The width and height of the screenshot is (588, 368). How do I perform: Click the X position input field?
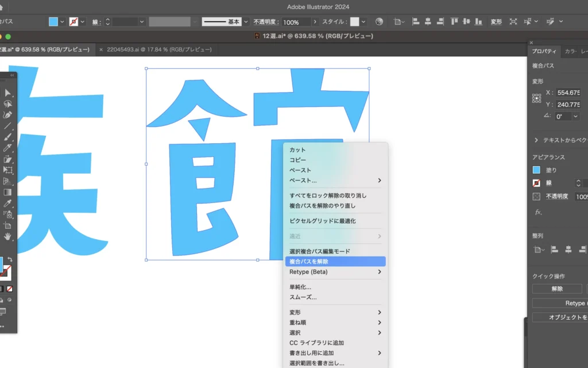(568, 93)
